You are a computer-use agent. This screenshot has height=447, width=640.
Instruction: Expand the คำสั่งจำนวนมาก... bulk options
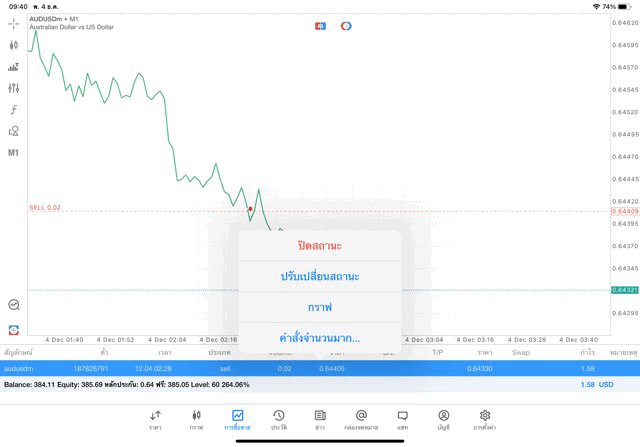coord(319,338)
